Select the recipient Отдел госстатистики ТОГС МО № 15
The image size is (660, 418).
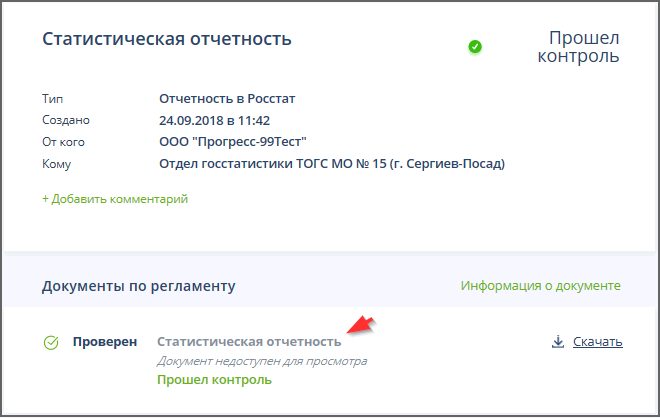(332, 163)
